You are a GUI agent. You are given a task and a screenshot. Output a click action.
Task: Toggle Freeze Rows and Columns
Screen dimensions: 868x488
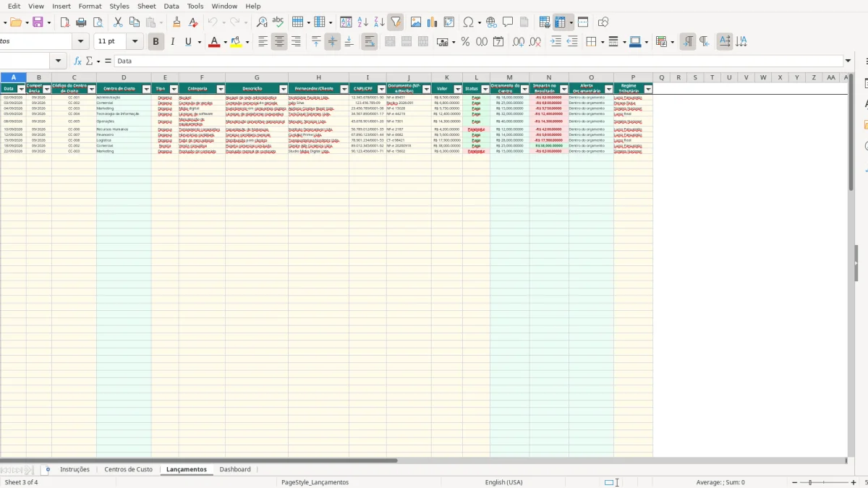coord(561,22)
